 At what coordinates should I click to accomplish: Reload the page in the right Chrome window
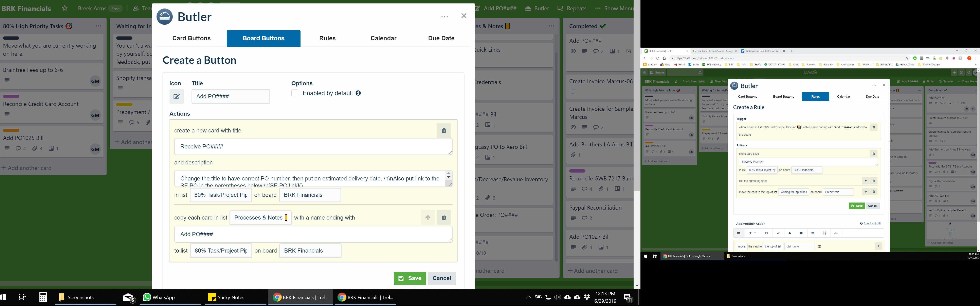657,58
